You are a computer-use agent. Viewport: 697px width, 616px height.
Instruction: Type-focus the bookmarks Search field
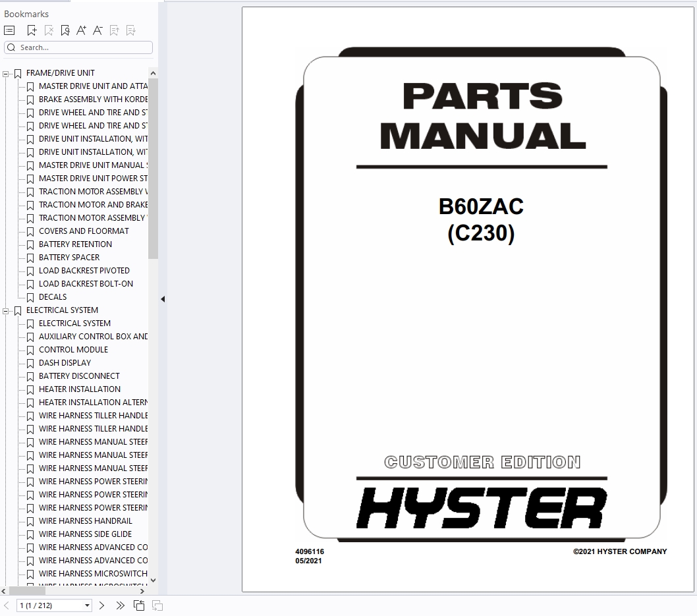(x=78, y=47)
